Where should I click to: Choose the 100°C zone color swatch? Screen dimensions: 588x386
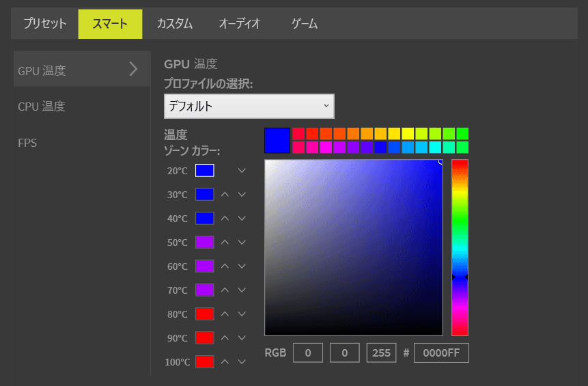[205, 361]
